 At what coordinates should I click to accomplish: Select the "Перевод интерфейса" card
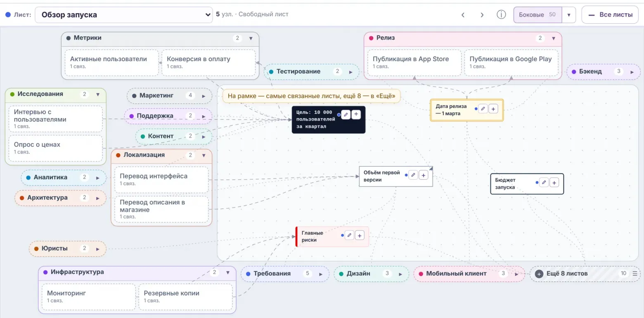(x=161, y=180)
